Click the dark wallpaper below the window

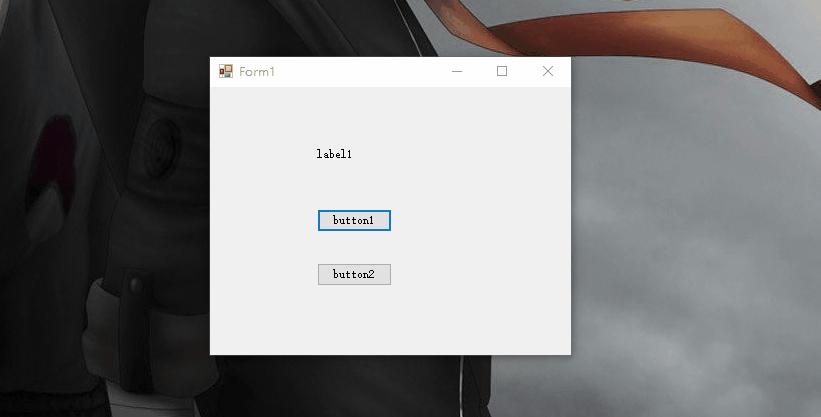point(340,386)
